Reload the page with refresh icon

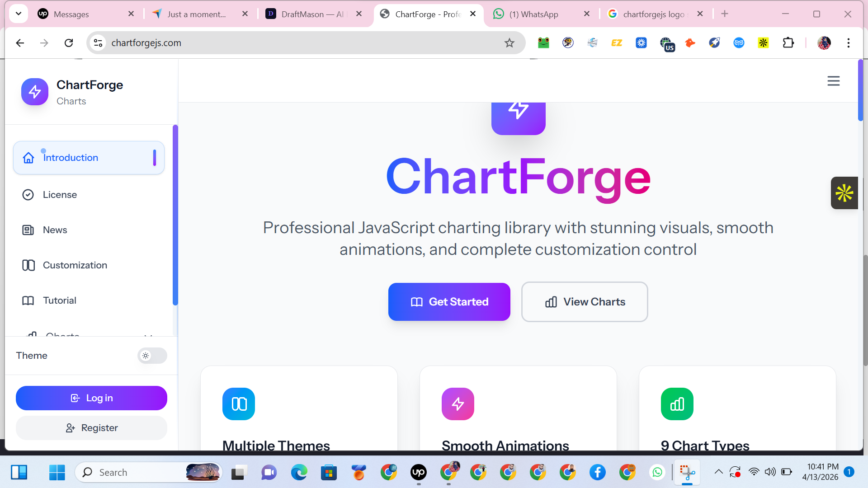pyautogui.click(x=69, y=43)
